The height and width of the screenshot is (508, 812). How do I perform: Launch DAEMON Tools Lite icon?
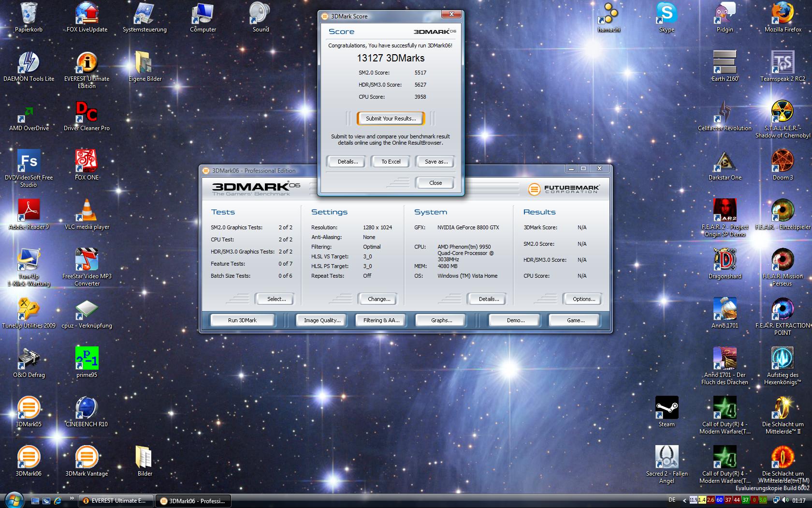29,67
